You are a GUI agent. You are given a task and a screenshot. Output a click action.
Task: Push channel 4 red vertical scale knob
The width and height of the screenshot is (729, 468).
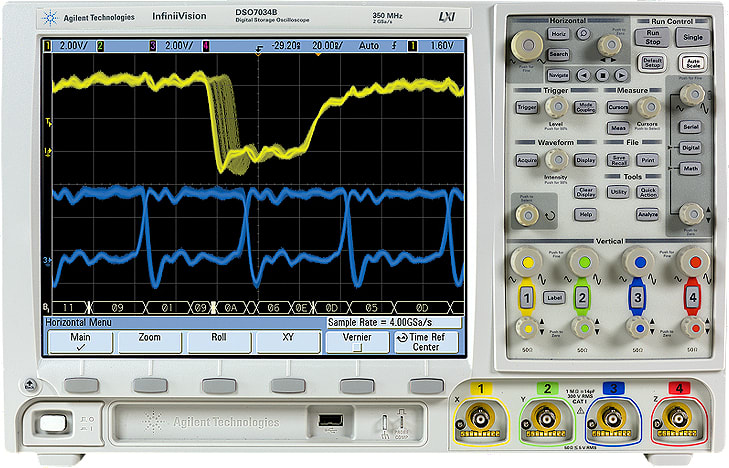[695, 262]
